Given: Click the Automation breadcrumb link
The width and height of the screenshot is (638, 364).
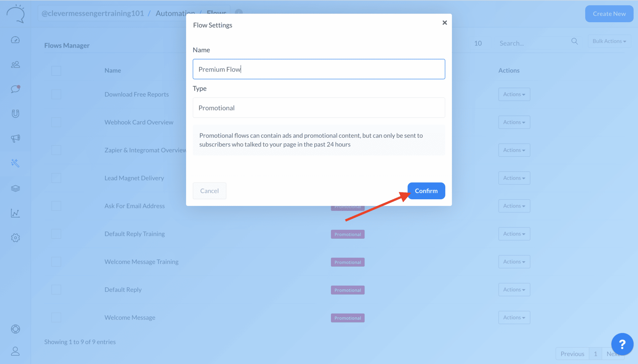Looking at the screenshot, I should 175,13.
